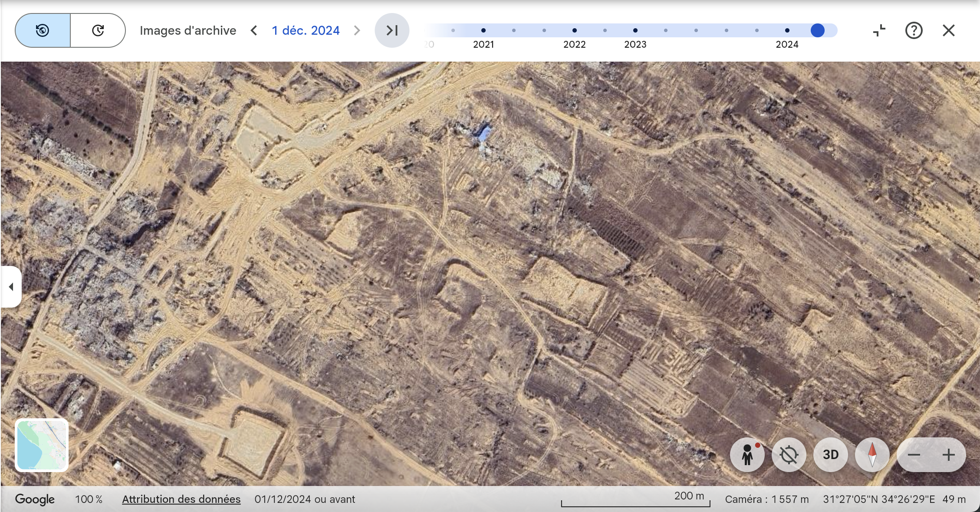Zoom out with the minus button
The image size is (980, 512).
pyautogui.click(x=914, y=455)
